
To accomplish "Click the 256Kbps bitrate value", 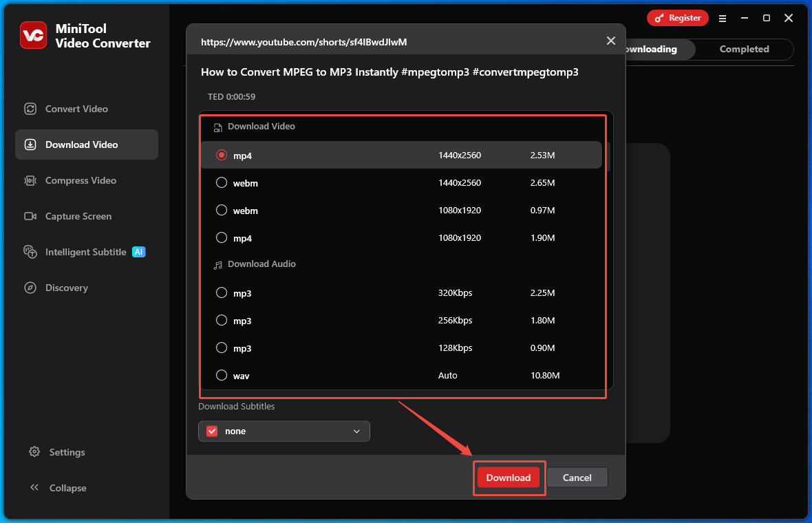I will [x=455, y=320].
